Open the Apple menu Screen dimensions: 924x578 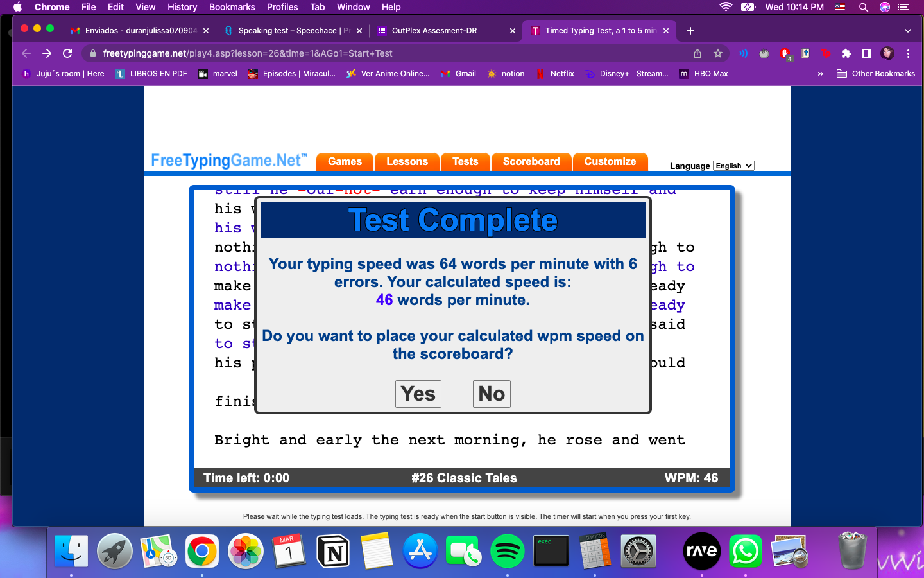(17, 7)
